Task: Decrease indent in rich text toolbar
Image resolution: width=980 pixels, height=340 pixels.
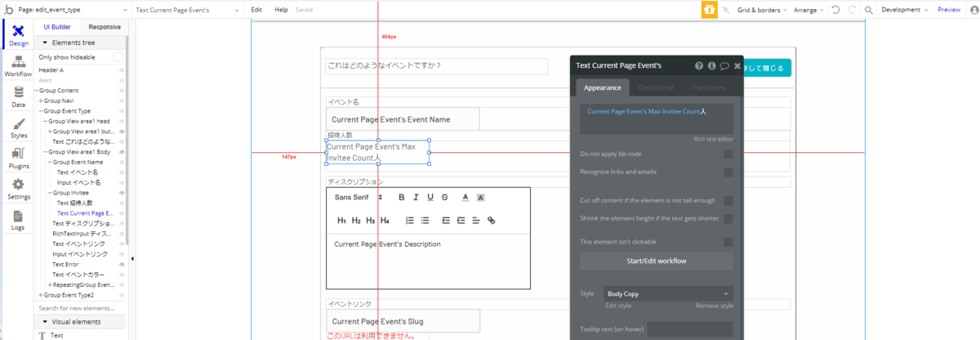Action: click(446, 221)
